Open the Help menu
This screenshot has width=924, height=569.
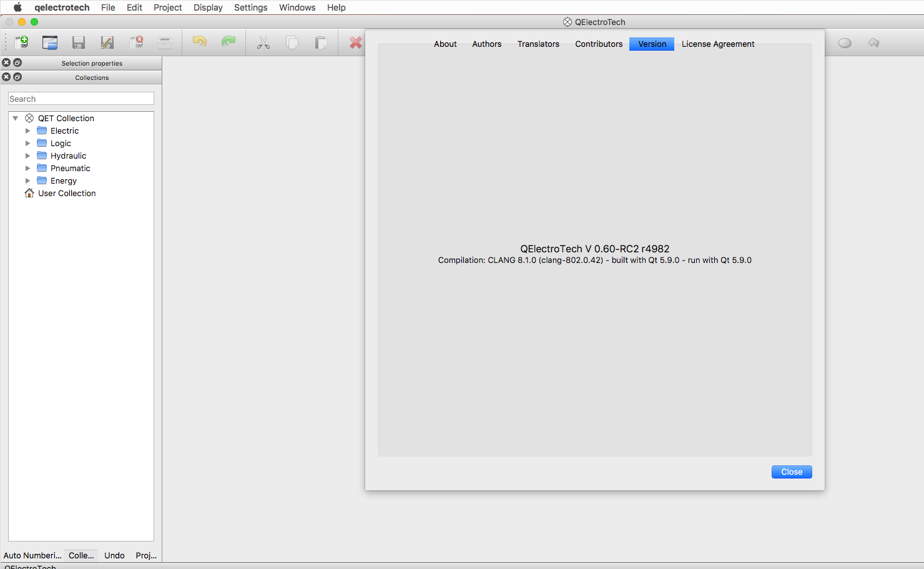click(x=336, y=7)
